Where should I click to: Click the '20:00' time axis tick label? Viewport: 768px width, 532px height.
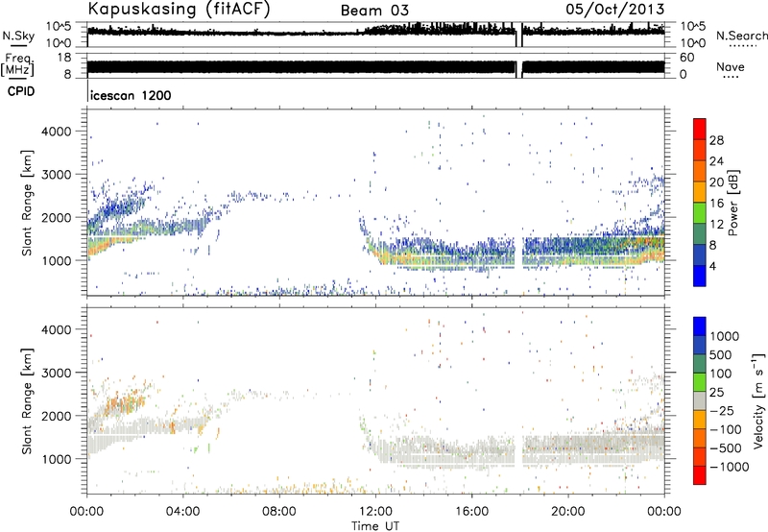click(568, 512)
